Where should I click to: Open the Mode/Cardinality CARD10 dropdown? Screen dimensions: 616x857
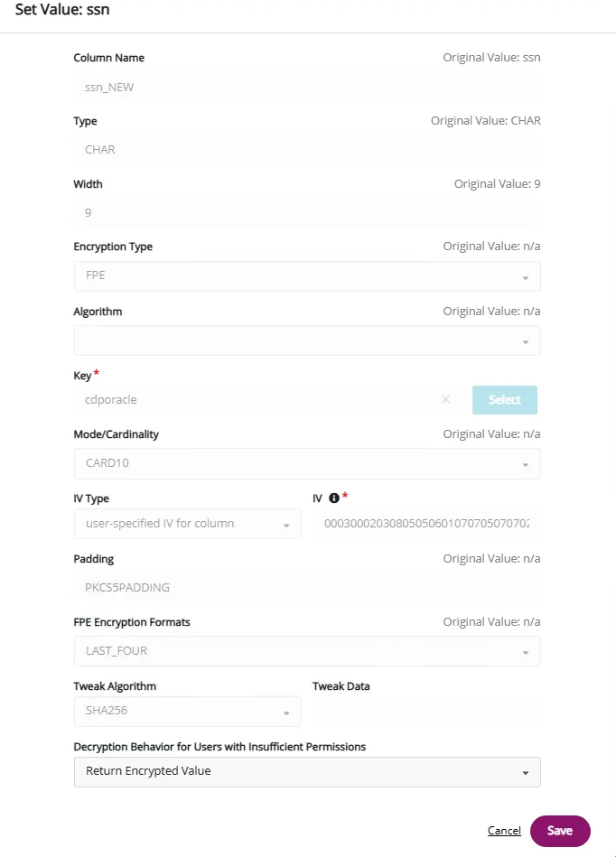coord(307,464)
